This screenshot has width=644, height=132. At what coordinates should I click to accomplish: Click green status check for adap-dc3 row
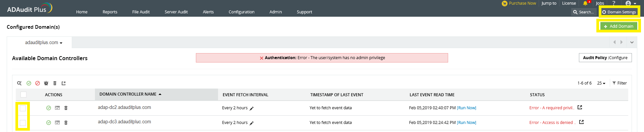(49, 123)
